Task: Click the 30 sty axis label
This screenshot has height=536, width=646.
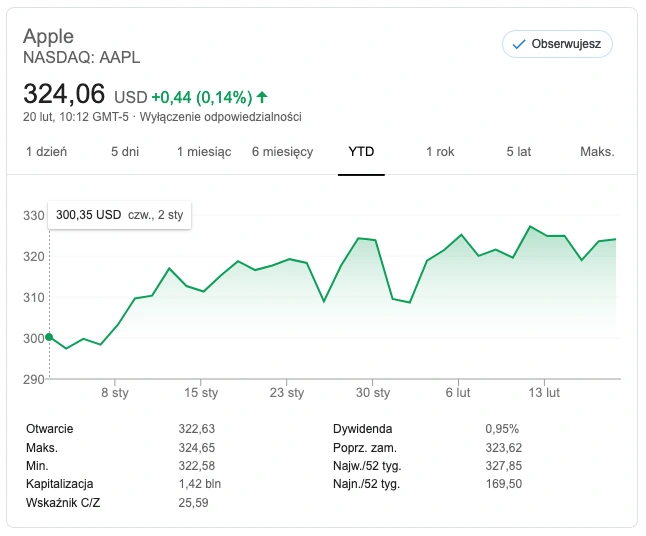Action: (373, 393)
